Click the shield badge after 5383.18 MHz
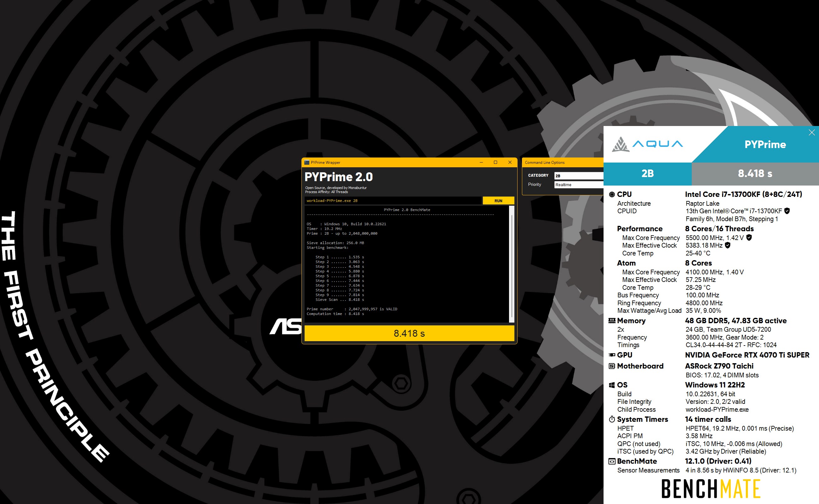Viewport: 819px width, 504px height. click(728, 245)
